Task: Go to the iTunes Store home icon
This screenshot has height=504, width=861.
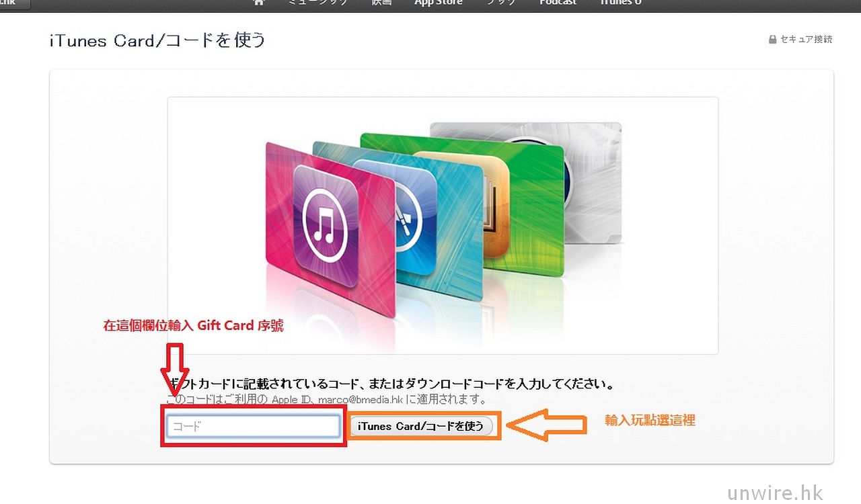Action: 258,3
